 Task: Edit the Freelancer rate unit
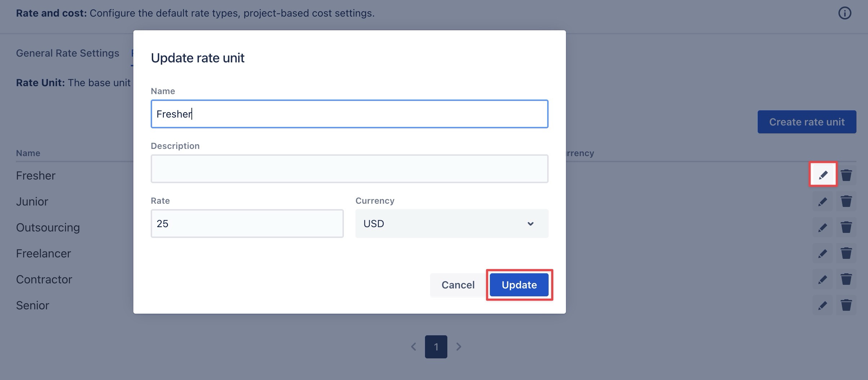(x=823, y=253)
